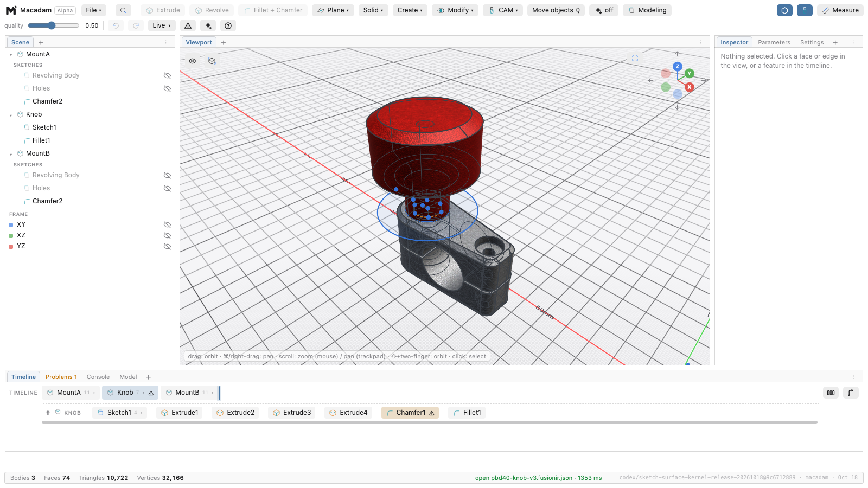
Task: Click the timeline columns layout icon
Action: tap(831, 393)
